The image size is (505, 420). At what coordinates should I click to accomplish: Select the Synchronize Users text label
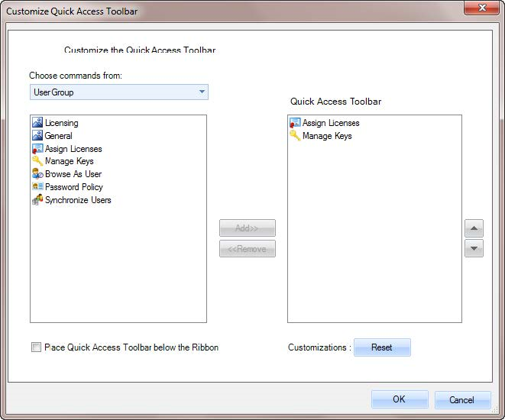point(78,200)
